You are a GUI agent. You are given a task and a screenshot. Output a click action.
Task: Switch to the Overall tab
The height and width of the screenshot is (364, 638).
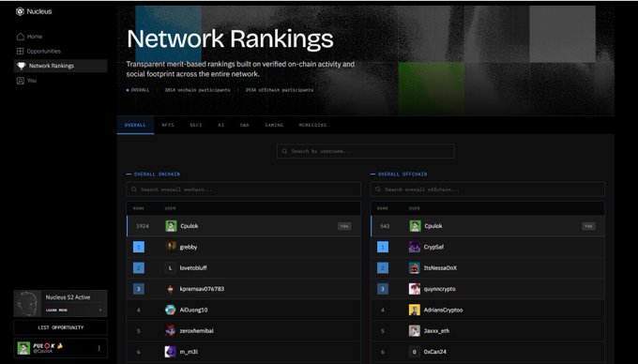pyautogui.click(x=135, y=126)
